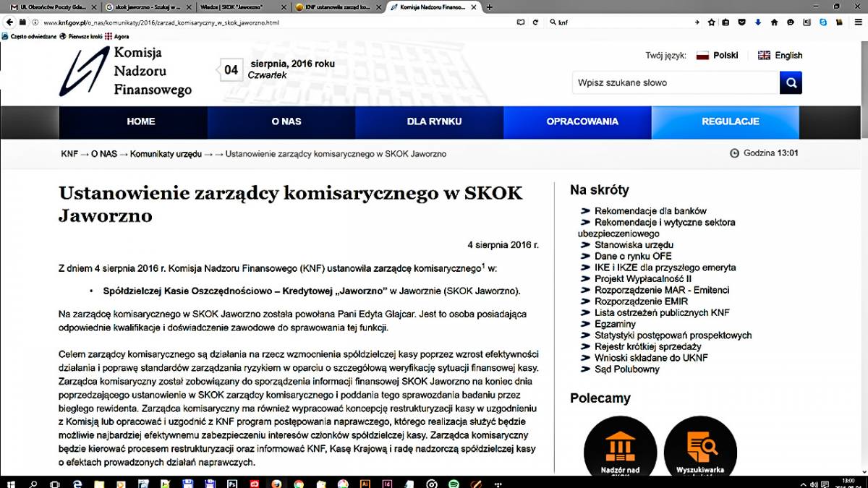Open a new browser tab
The image size is (868, 488).
pos(490,7)
